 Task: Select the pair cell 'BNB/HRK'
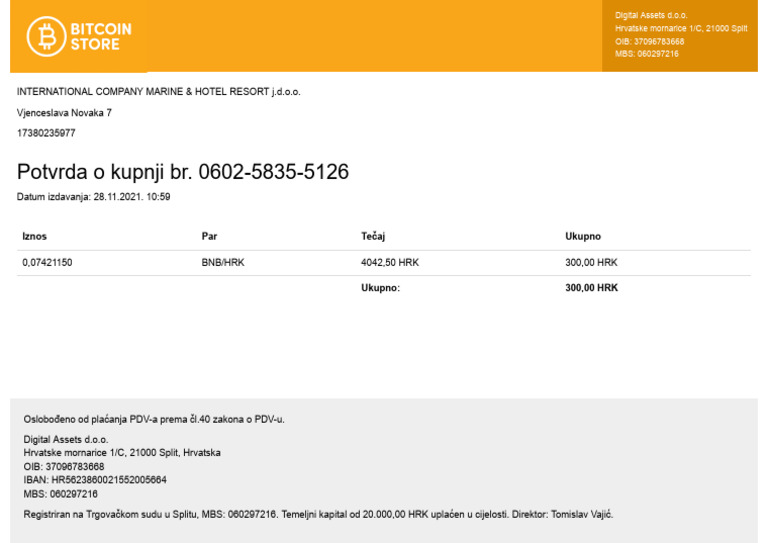(x=223, y=263)
